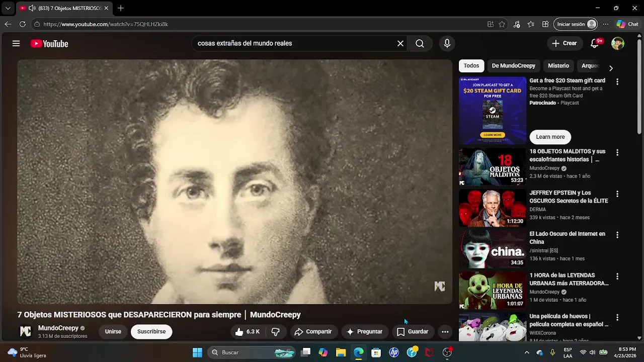
Task: Open HP app from taskbar
Action: 394,352
